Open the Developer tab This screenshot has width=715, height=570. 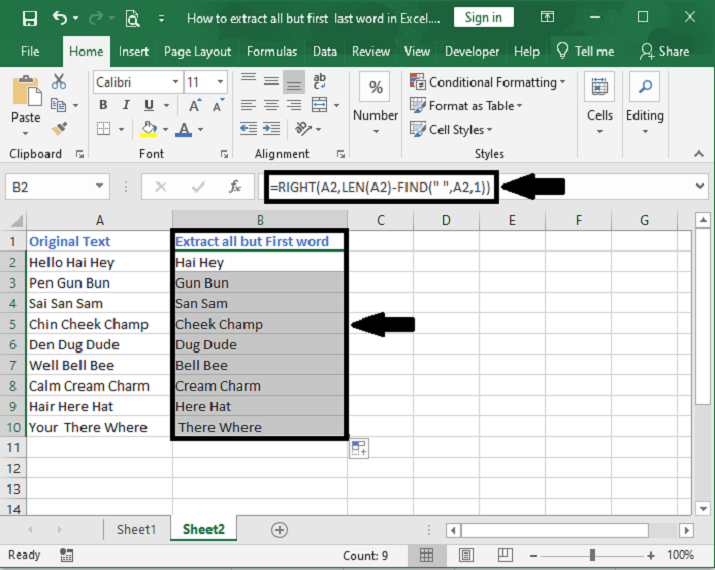(x=471, y=52)
